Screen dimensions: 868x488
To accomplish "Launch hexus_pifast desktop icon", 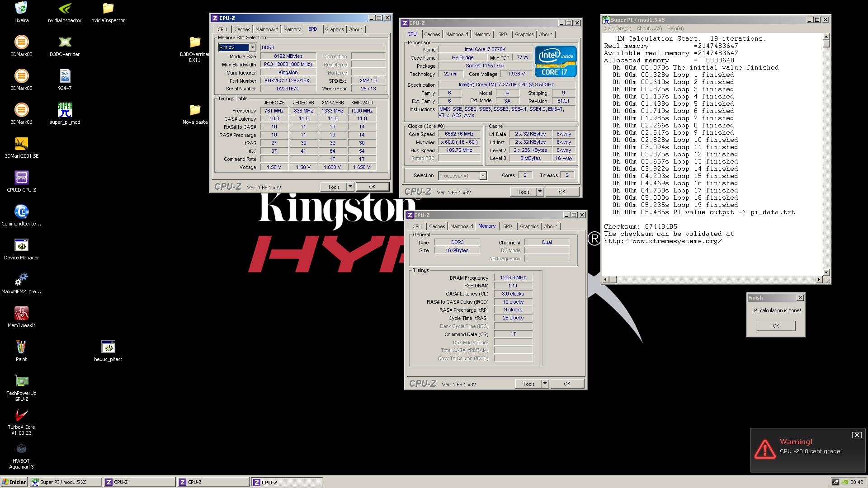I will 108,351.
